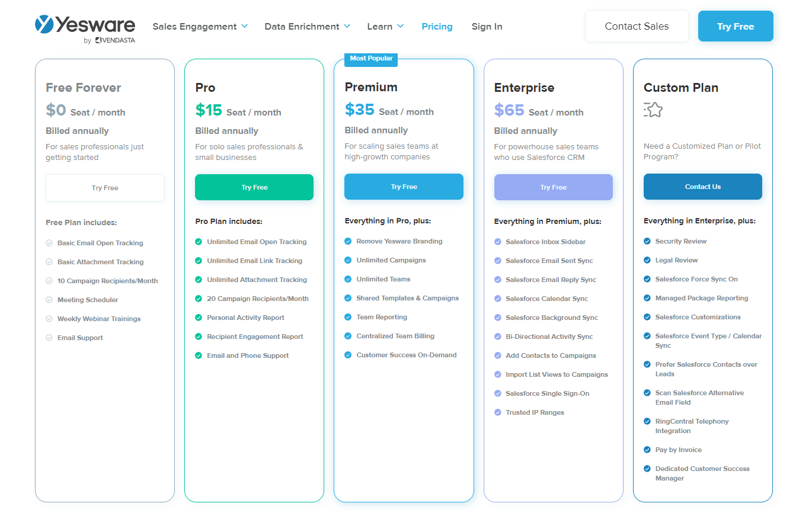This screenshot has height=519, width=812.
Task: Click checkmark icon beside Pay by Invoice
Action: [x=647, y=450]
